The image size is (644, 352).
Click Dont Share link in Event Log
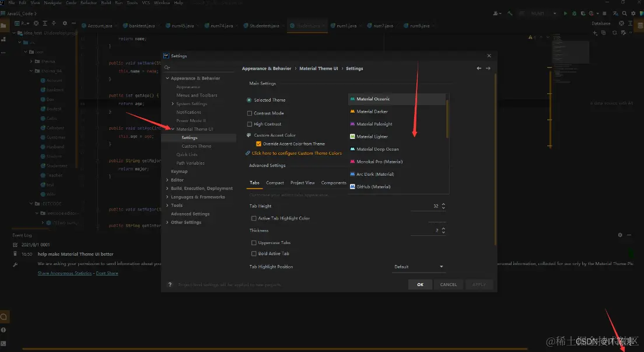click(x=107, y=273)
